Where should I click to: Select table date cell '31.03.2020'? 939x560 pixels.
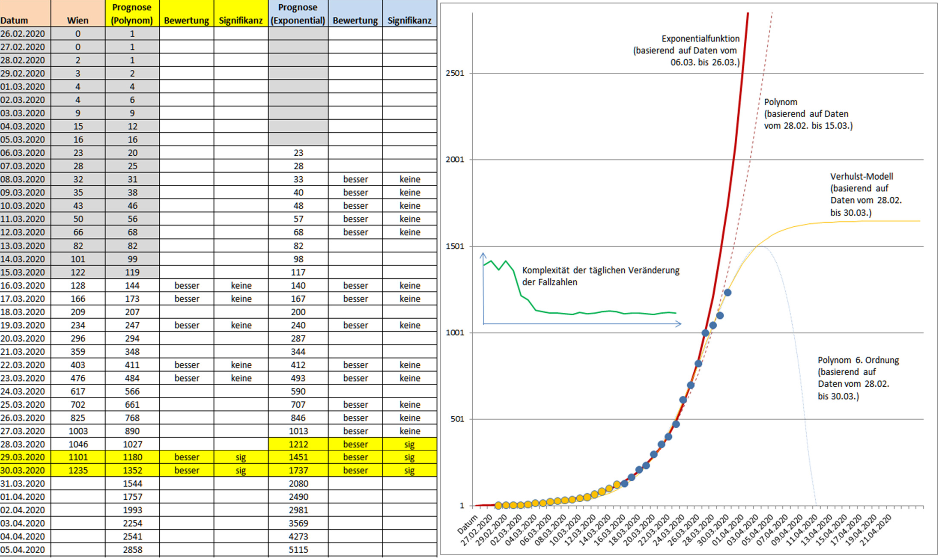click(x=25, y=483)
